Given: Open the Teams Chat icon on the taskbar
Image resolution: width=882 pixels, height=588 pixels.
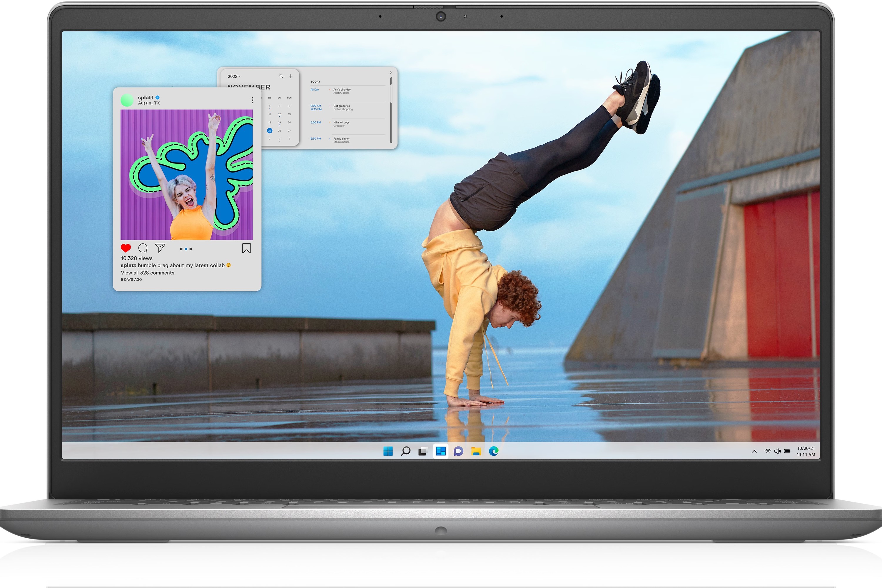Looking at the screenshot, I should point(458,451).
